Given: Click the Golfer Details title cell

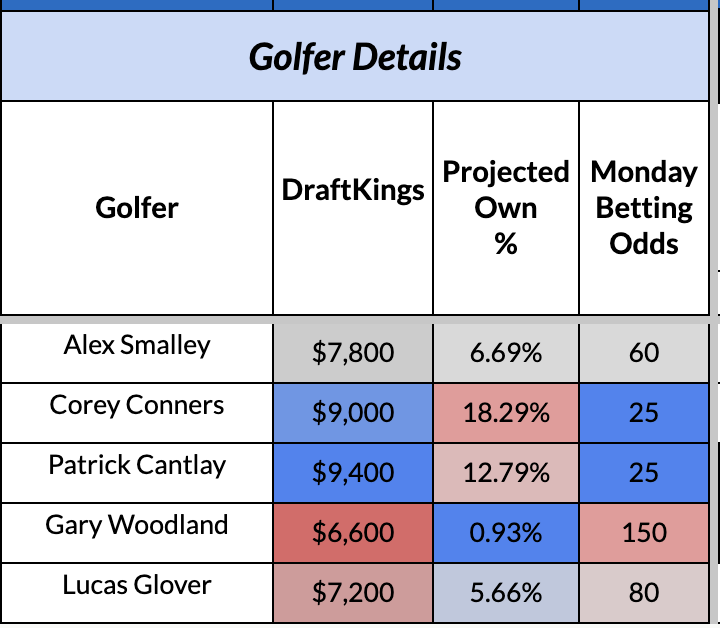Looking at the screenshot, I should pos(355,57).
